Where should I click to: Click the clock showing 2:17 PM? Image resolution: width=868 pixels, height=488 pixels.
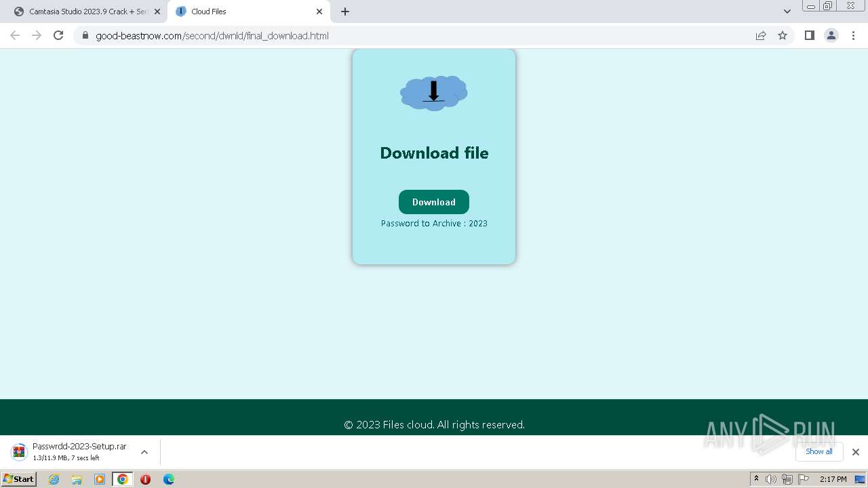[x=833, y=479]
